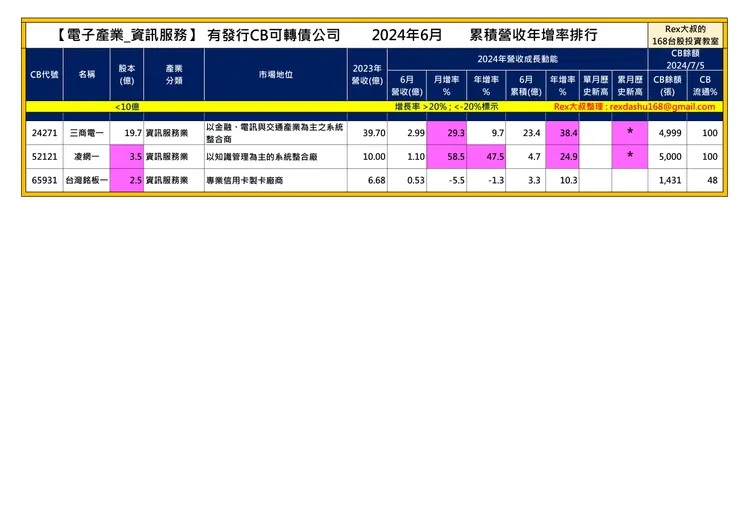Click the yearly growth value 9.7

coord(498,133)
